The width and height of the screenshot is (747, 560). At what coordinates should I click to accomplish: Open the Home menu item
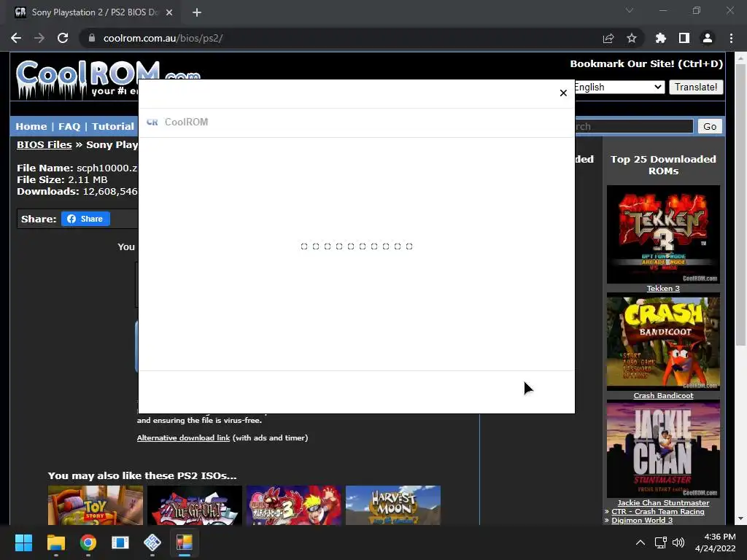point(31,126)
